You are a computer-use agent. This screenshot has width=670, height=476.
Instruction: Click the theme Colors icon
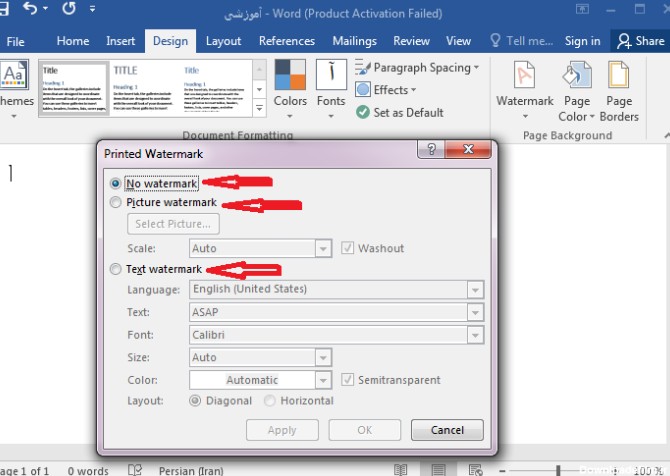click(290, 77)
